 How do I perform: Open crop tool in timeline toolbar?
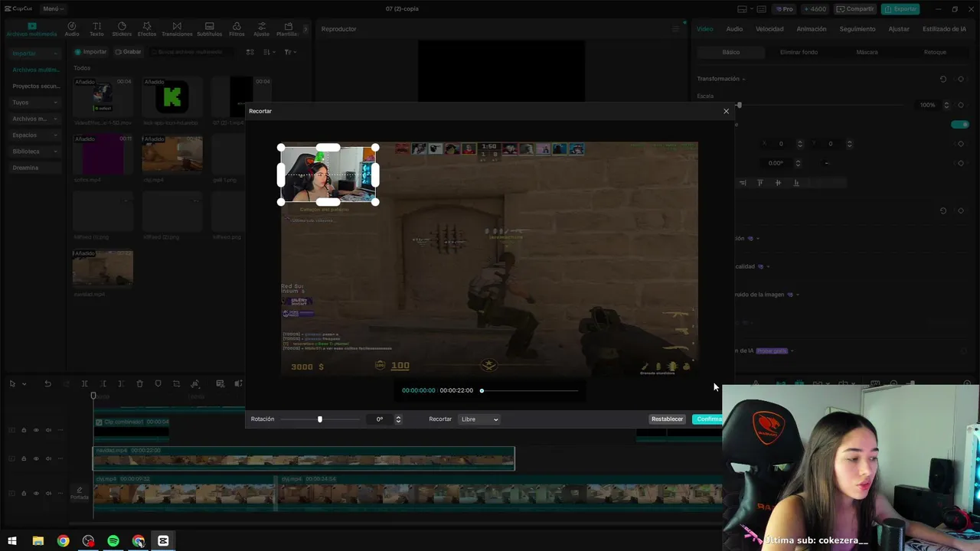176,383
